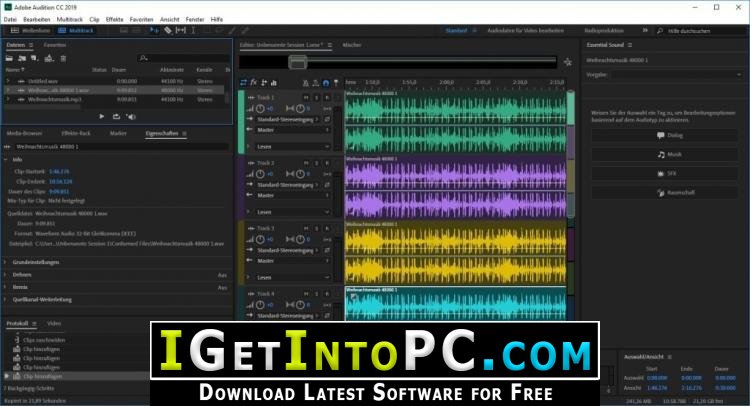Mute Track 1 with the M button
The width and height of the screenshot is (750, 406).
306,97
